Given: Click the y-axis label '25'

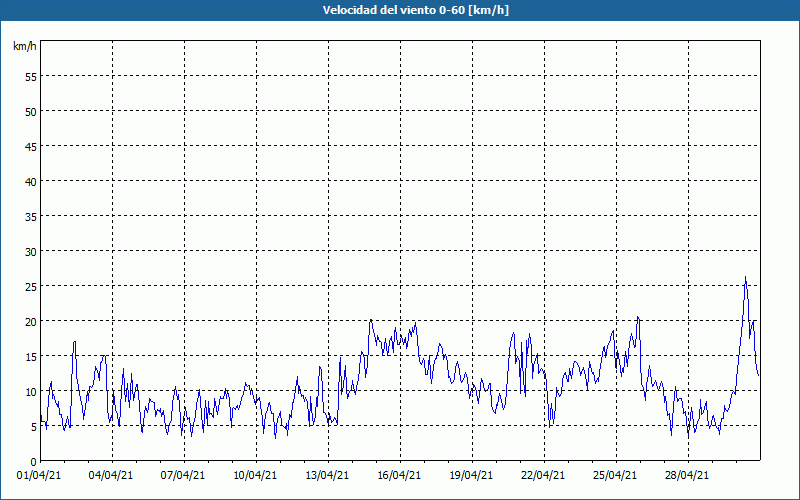Looking at the screenshot, I should coord(31,286).
